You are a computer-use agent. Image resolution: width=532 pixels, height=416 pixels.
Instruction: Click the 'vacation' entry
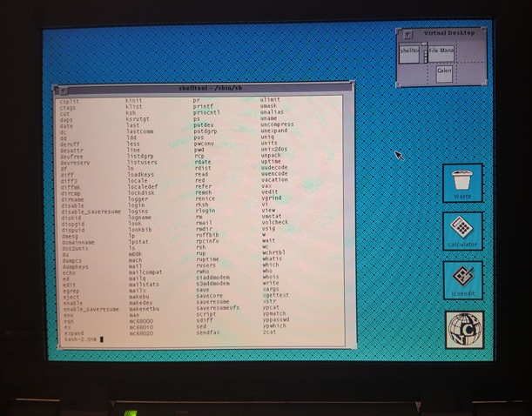[x=274, y=179]
